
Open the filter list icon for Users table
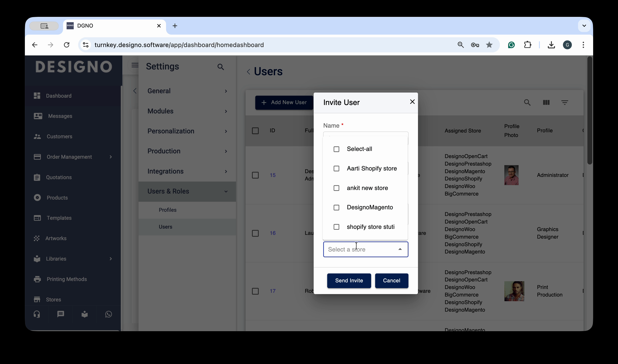[x=565, y=103]
